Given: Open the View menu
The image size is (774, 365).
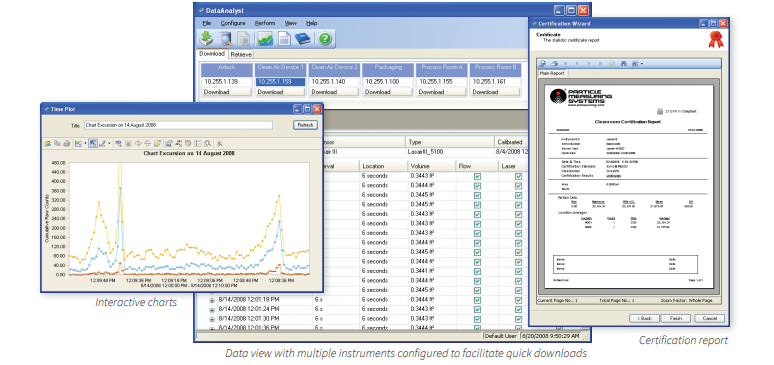Looking at the screenshot, I should [291, 23].
